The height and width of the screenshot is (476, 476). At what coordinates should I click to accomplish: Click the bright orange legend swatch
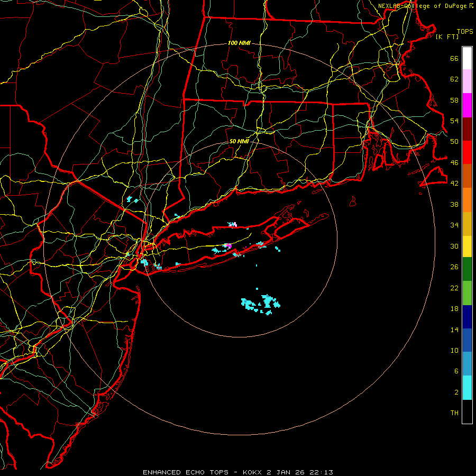[x=467, y=200]
